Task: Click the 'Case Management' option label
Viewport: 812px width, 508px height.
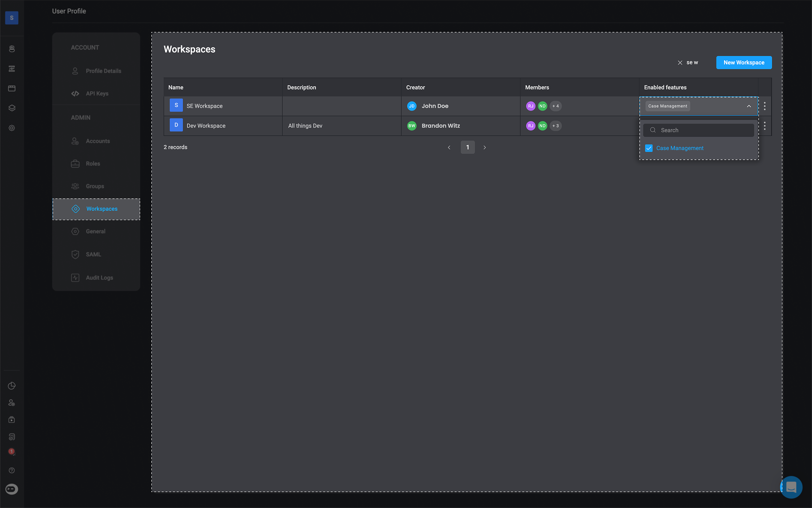Action: [x=680, y=148]
